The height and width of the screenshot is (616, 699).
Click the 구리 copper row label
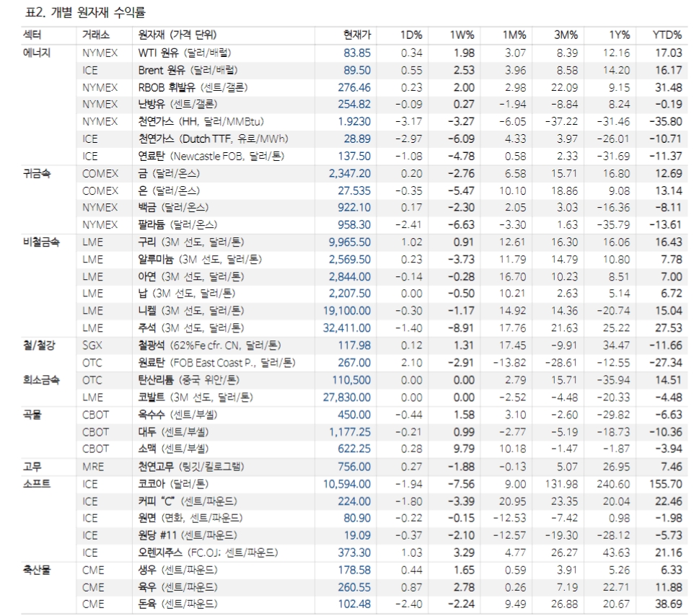(146, 242)
